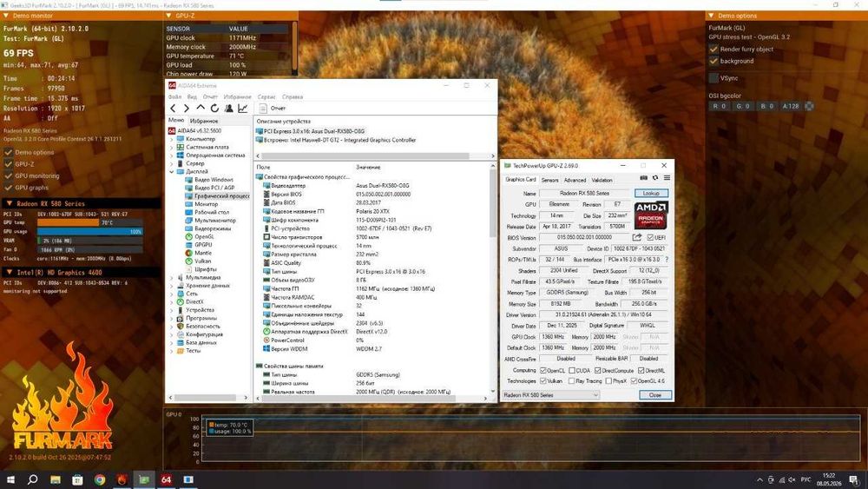This screenshot has height=489, width=868.
Task: Select PCI Express Asus Dual-RX580 device row
Action: coord(311,131)
